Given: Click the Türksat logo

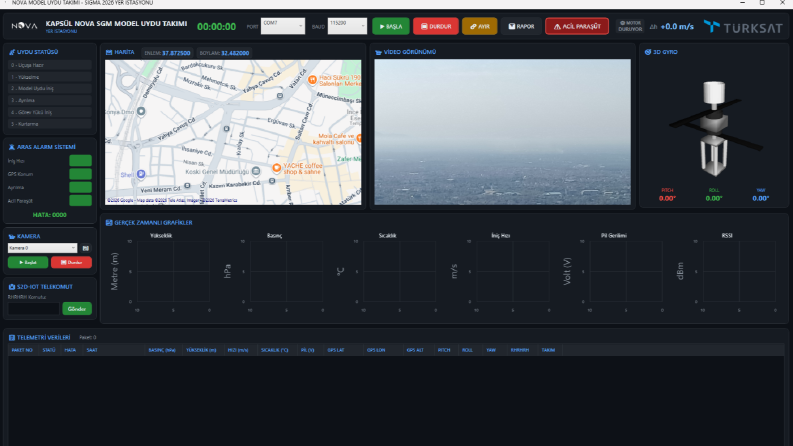Looking at the screenshot, I should click(742, 27).
